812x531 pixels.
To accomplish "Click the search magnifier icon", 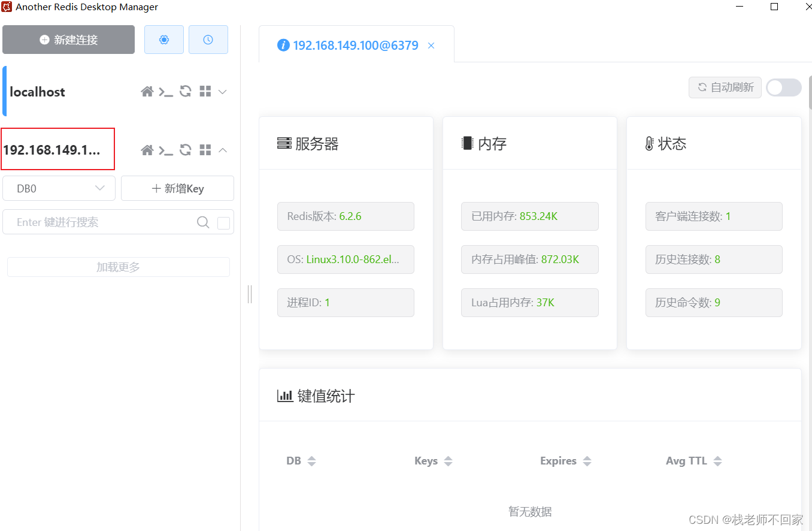I will point(203,222).
